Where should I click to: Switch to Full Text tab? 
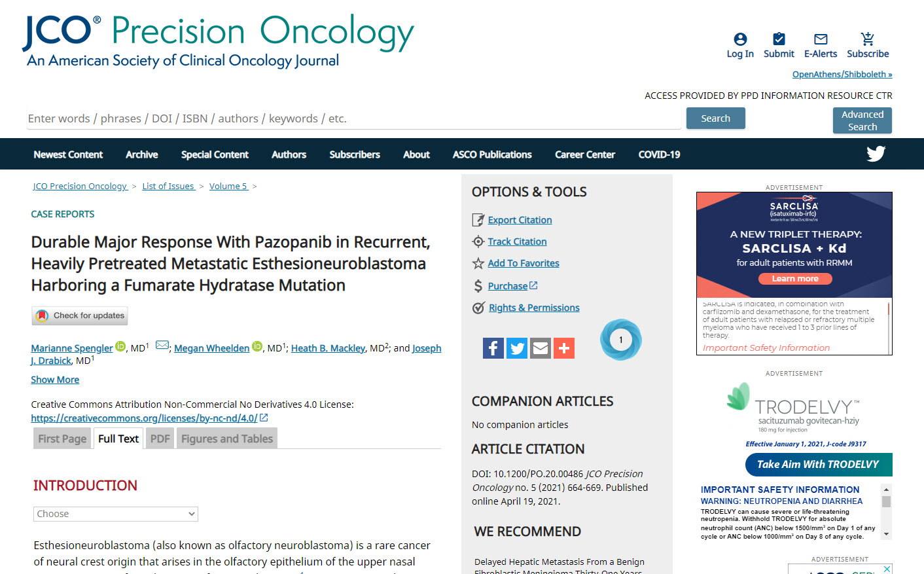(118, 439)
